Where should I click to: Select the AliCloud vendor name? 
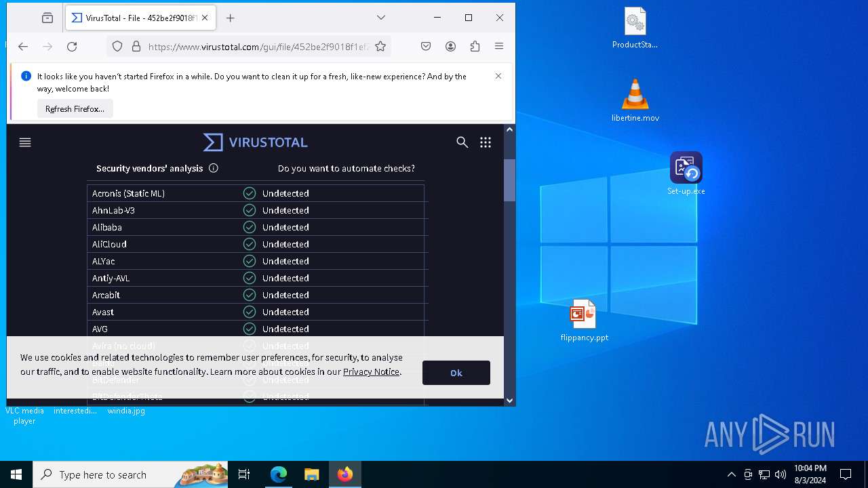click(x=109, y=244)
